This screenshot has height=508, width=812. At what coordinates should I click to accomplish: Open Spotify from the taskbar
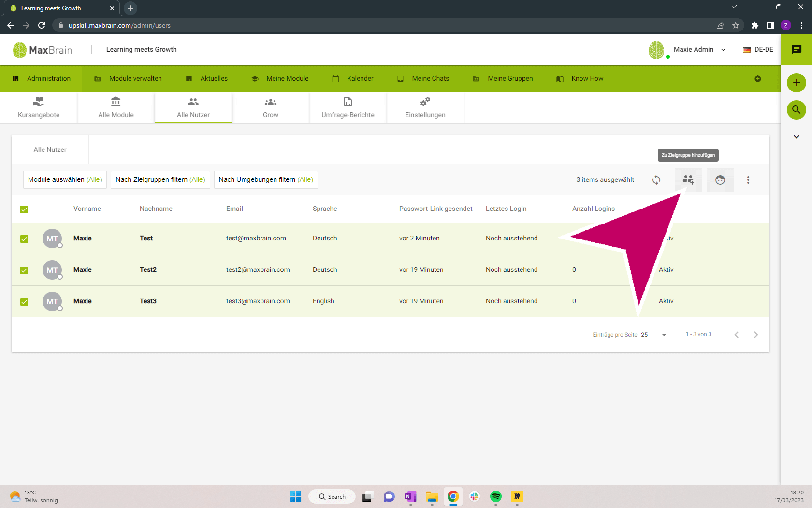496,496
